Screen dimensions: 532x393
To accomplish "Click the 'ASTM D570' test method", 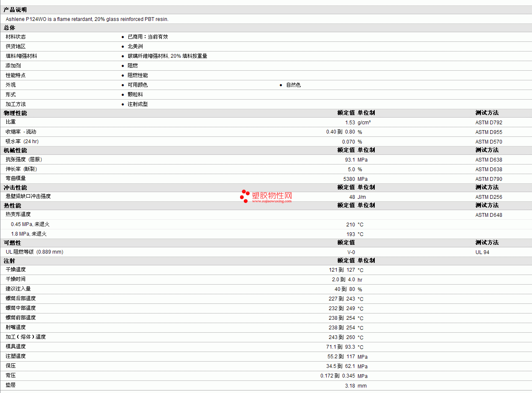I will (x=489, y=142).
